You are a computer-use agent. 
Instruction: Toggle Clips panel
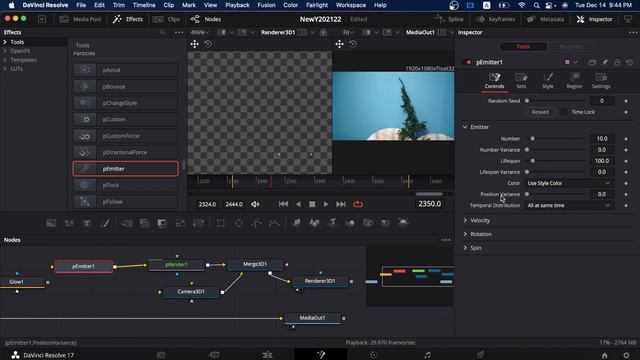167,19
